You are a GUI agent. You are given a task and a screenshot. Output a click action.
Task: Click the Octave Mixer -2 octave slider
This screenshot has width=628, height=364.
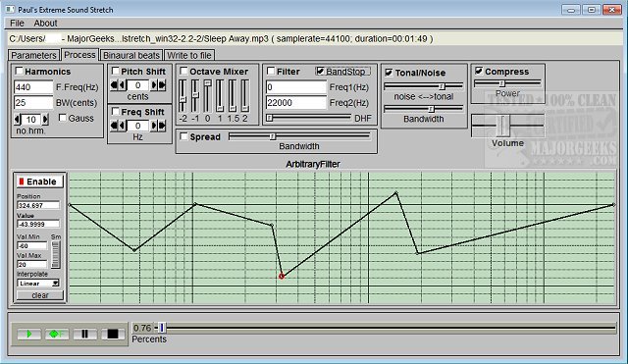click(x=183, y=96)
